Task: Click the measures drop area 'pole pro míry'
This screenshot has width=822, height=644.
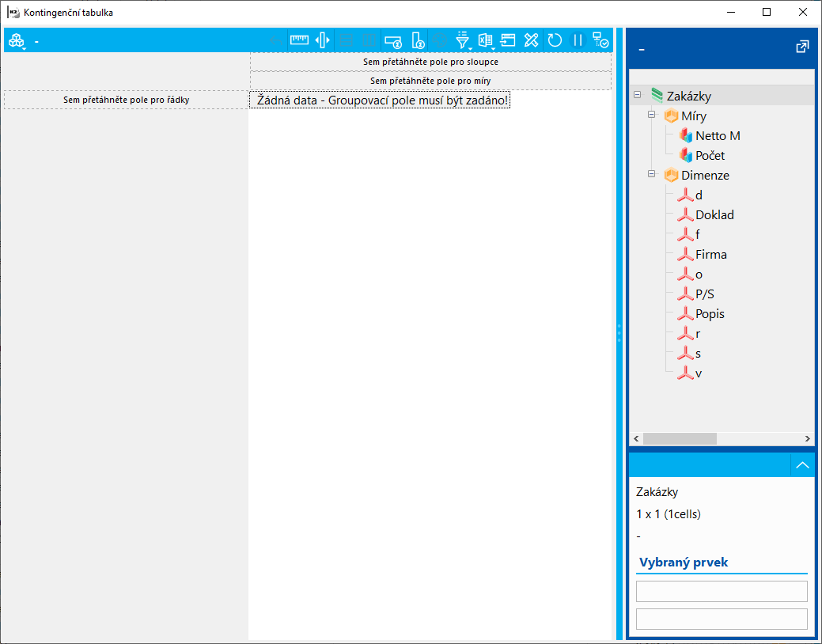Action: (430, 81)
